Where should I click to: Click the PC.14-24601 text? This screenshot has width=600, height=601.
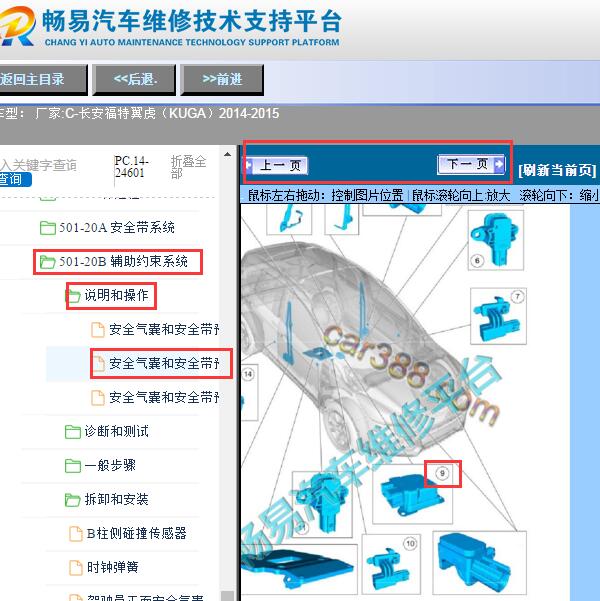pyautogui.click(x=132, y=167)
